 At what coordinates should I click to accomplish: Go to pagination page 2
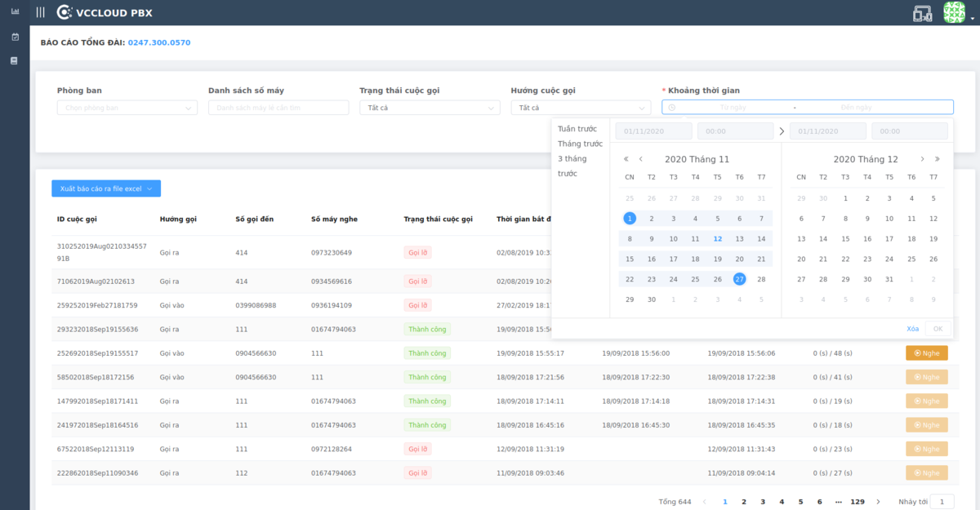(x=744, y=502)
